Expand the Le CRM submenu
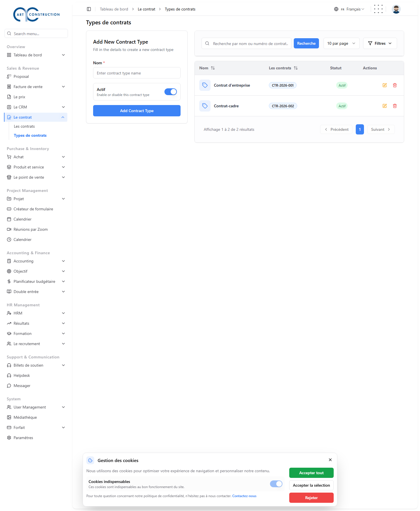Viewport: 420px width, 511px height. point(36,107)
